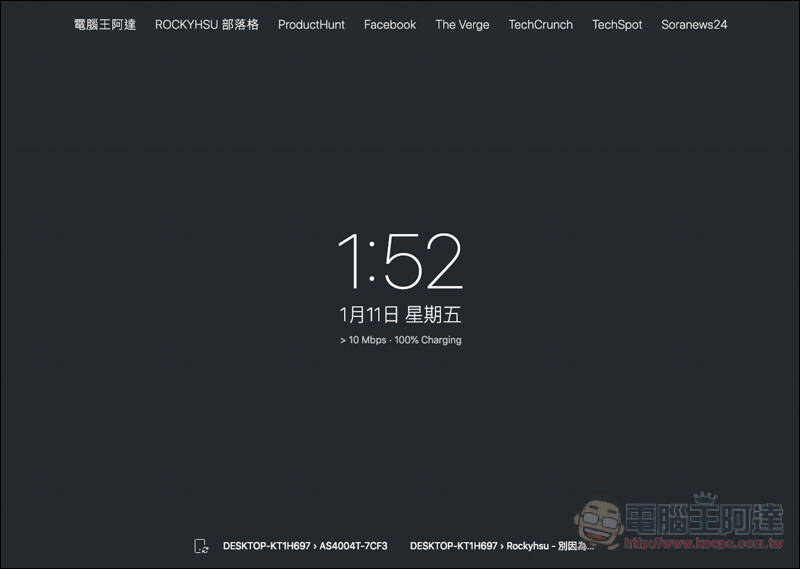
Task: Open synced tab DESKTOP-KT1H697 › AS4004T-7CF3
Action: 305,546
